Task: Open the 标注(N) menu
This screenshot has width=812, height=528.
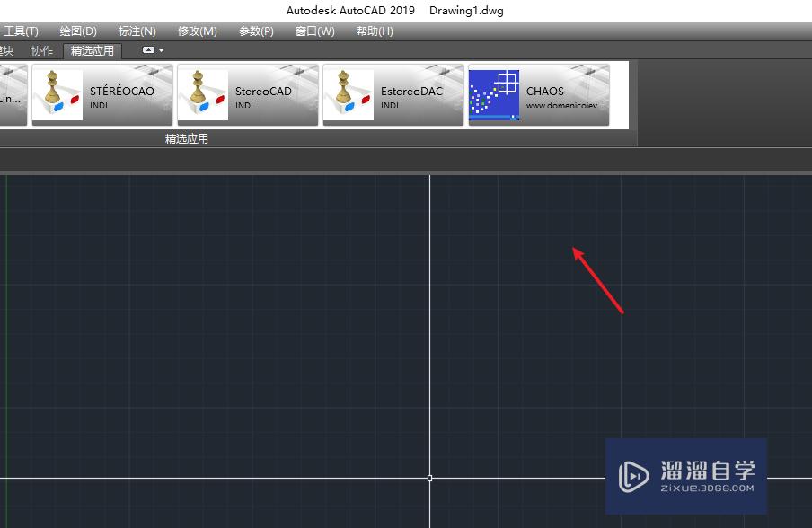Action: click(137, 31)
